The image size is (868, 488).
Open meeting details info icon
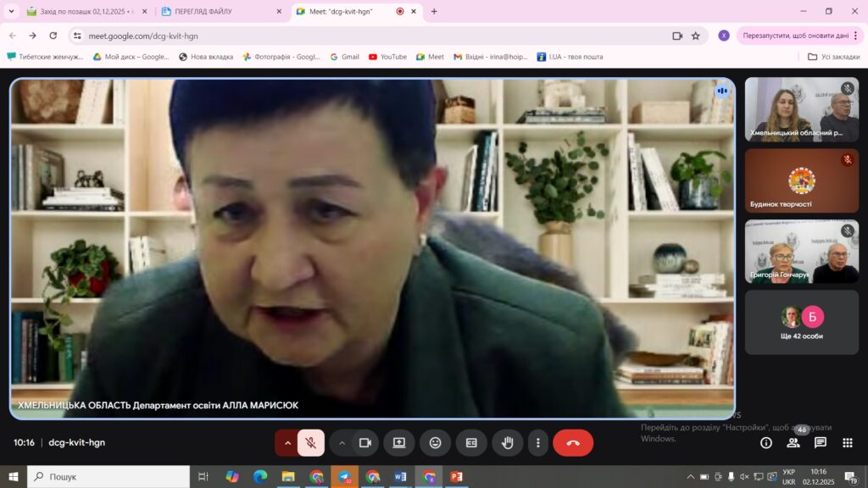(x=766, y=442)
